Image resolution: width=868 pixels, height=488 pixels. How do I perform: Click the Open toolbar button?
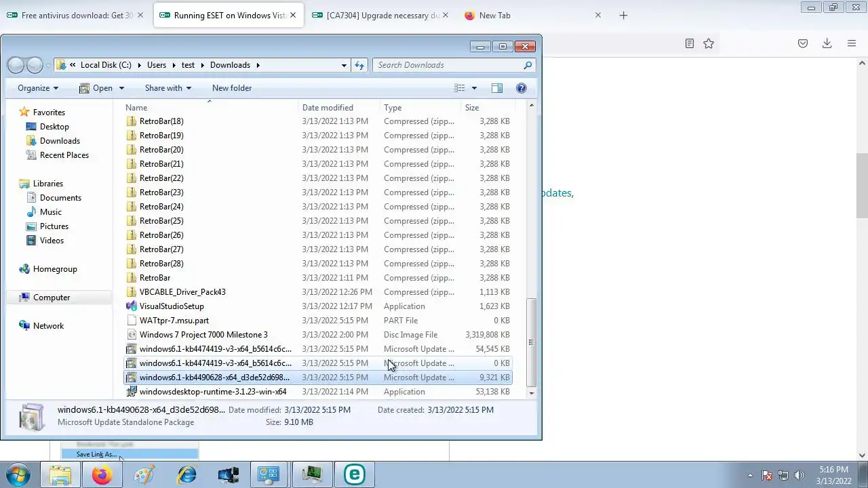95,88
